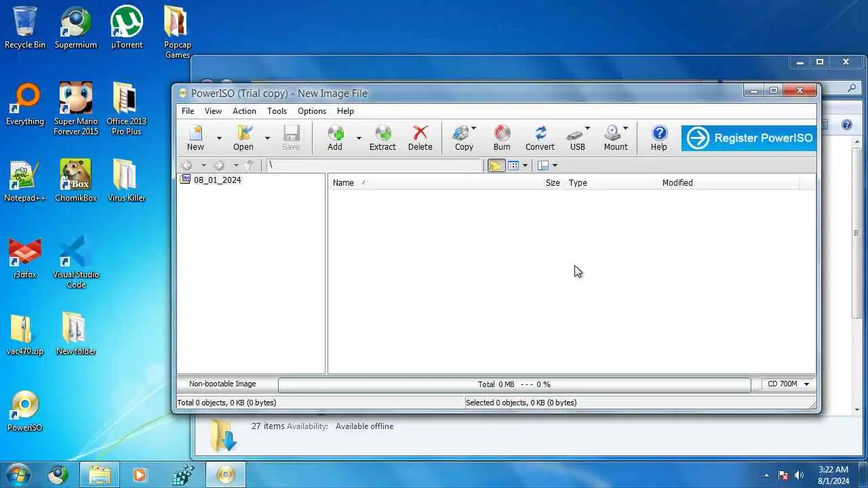
Task: Click the Extract toolbar icon
Action: 382,138
